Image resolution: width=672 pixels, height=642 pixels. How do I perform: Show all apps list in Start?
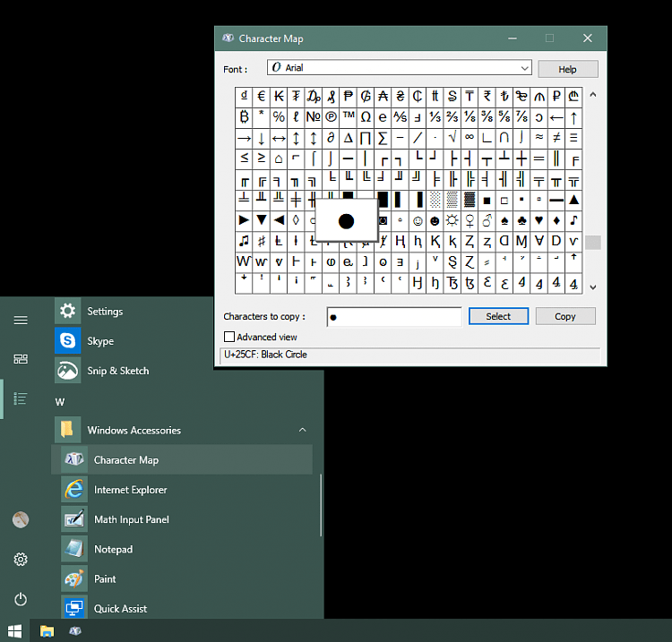pyautogui.click(x=20, y=398)
